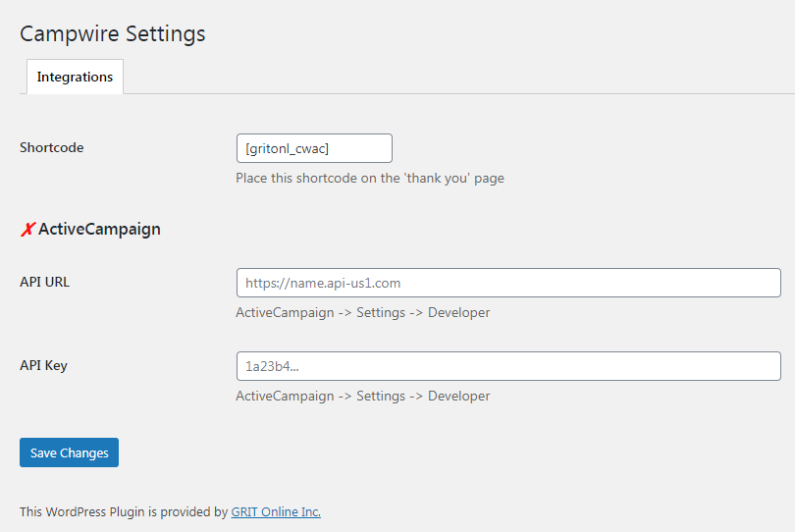Image resolution: width=795 pixels, height=532 pixels.
Task: Click the API Key field label
Action: pos(44,365)
